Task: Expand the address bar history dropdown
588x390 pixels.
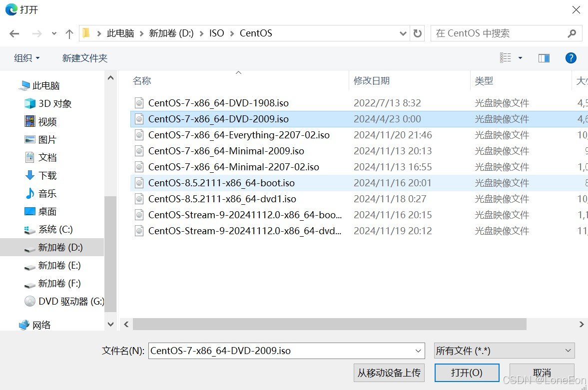Action: tap(403, 33)
